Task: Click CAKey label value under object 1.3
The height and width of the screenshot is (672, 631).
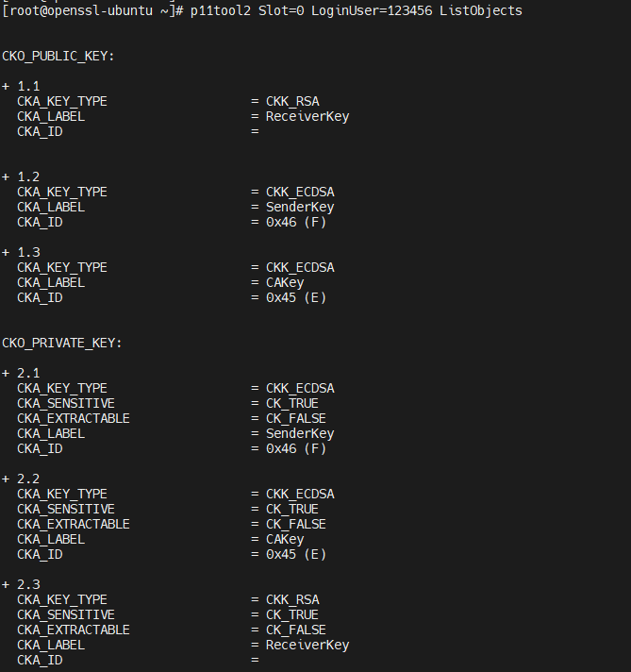Action: click(x=285, y=283)
